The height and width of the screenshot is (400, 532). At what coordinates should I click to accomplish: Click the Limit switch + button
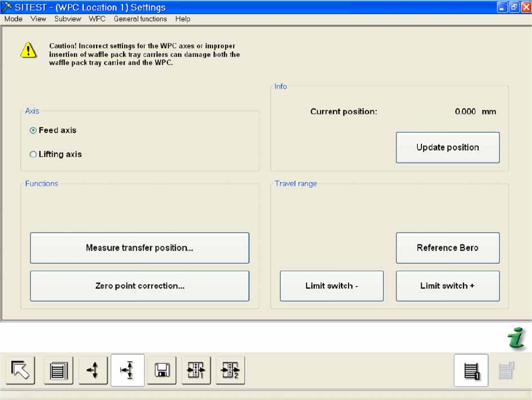coord(448,286)
